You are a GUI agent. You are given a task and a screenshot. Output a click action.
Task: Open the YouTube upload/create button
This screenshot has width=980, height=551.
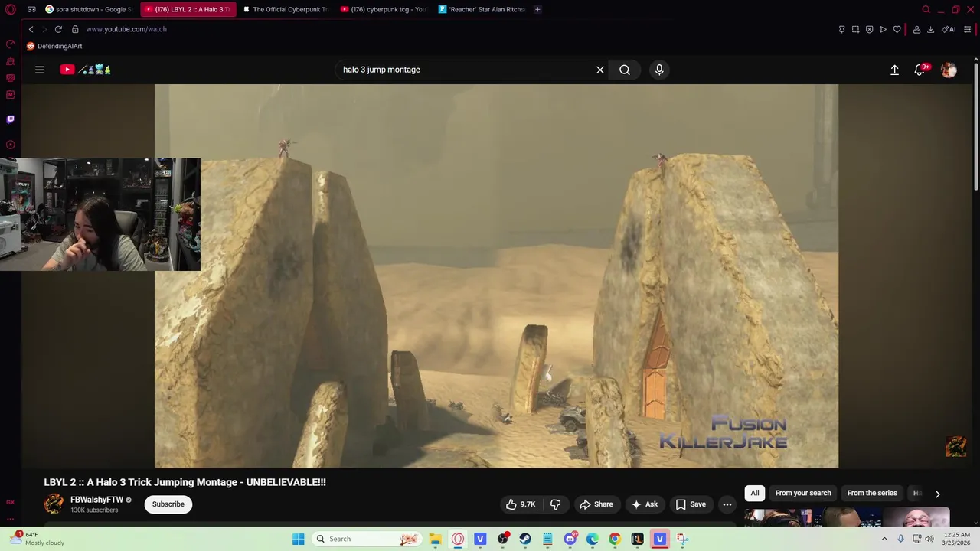[894, 70]
